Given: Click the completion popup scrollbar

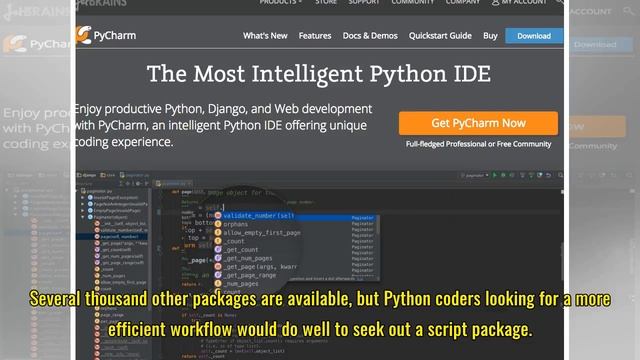Looking at the screenshot, I should (378, 225).
